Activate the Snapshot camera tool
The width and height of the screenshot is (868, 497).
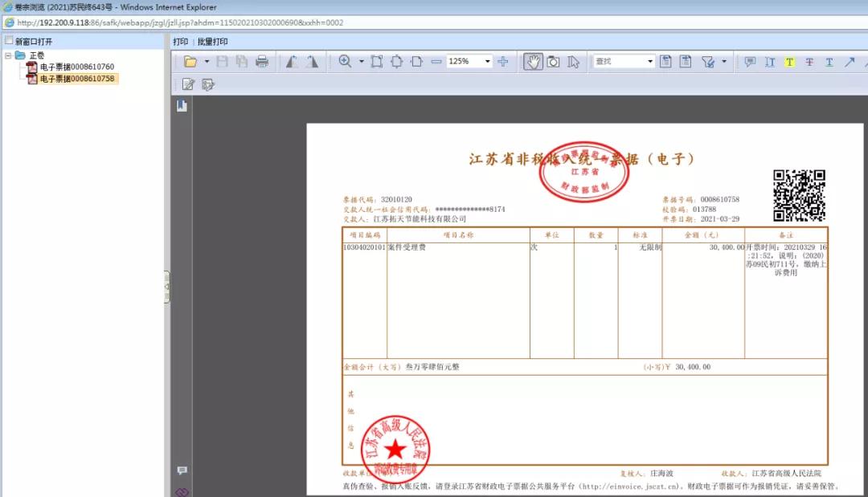point(554,62)
